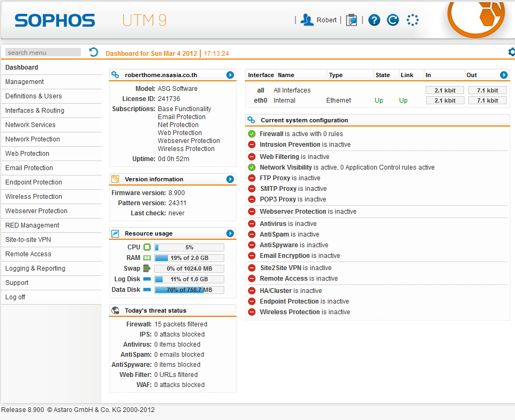Open Network Protection menu
This screenshot has height=420, width=515.
point(51,139)
